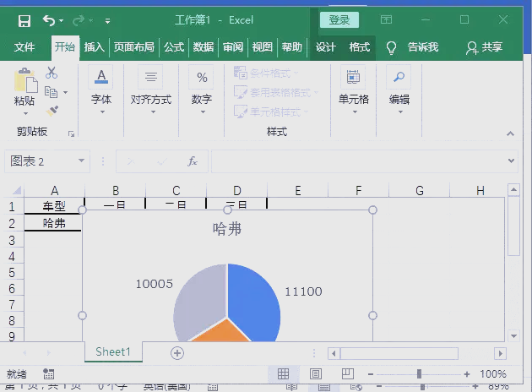The height and width of the screenshot is (392, 532).
Task: Expand the formula bar chevron
Action: (511, 161)
